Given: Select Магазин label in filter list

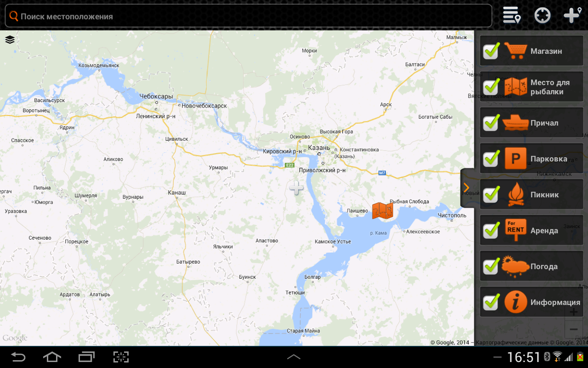Looking at the screenshot, I should coord(546,51).
